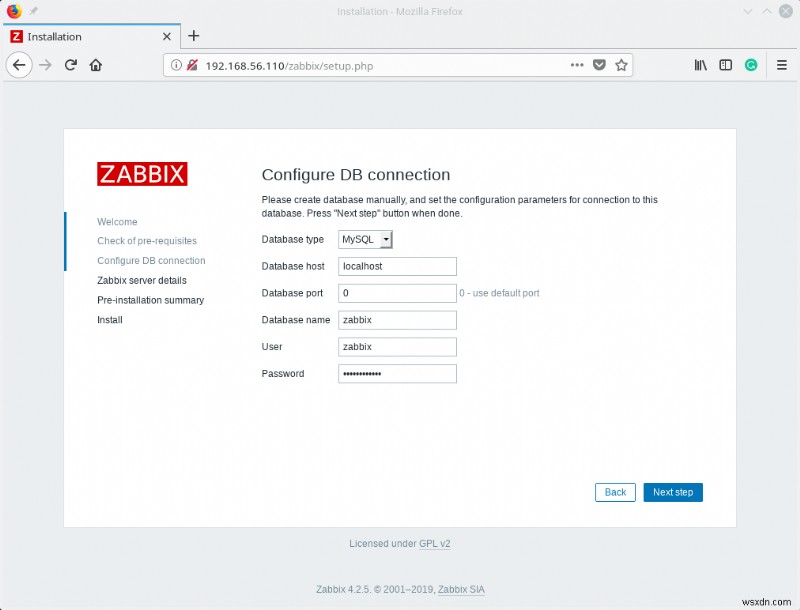Screen dimensions: 800x610
Task: Click the 'Please create database manually' instructions text
Action: (459, 207)
